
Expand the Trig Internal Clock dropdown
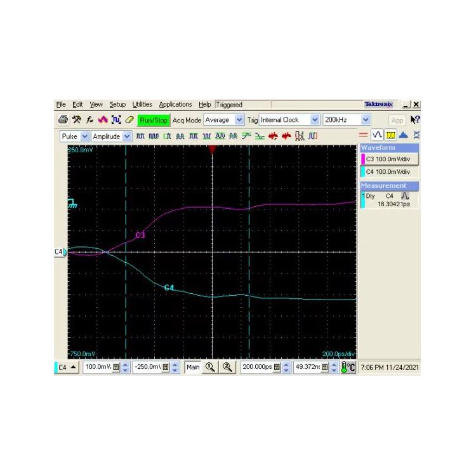[289, 119]
